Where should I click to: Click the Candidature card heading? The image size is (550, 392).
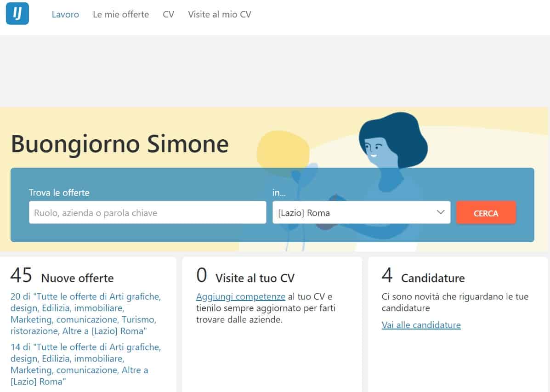click(432, 278)
